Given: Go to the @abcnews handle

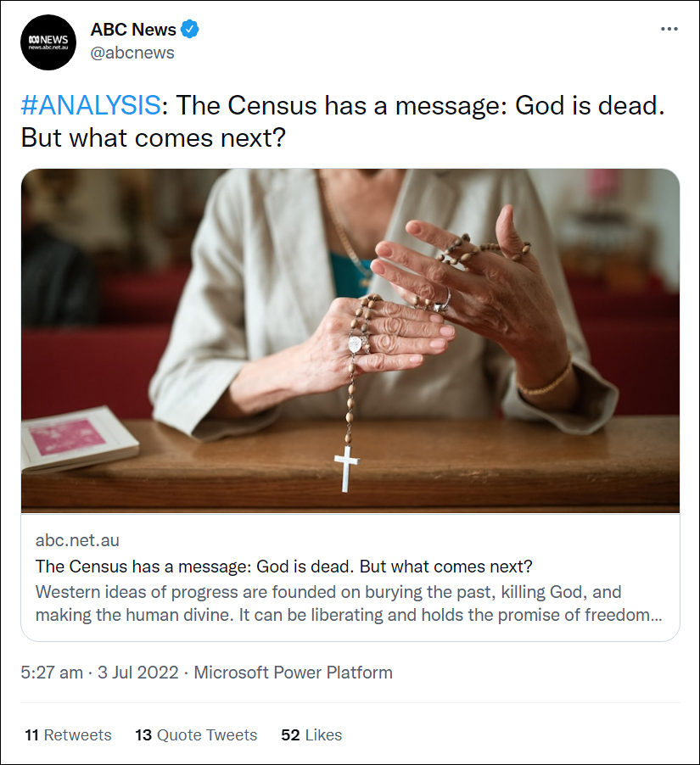Looking at the screenshot, I should [x=132, y=53].
